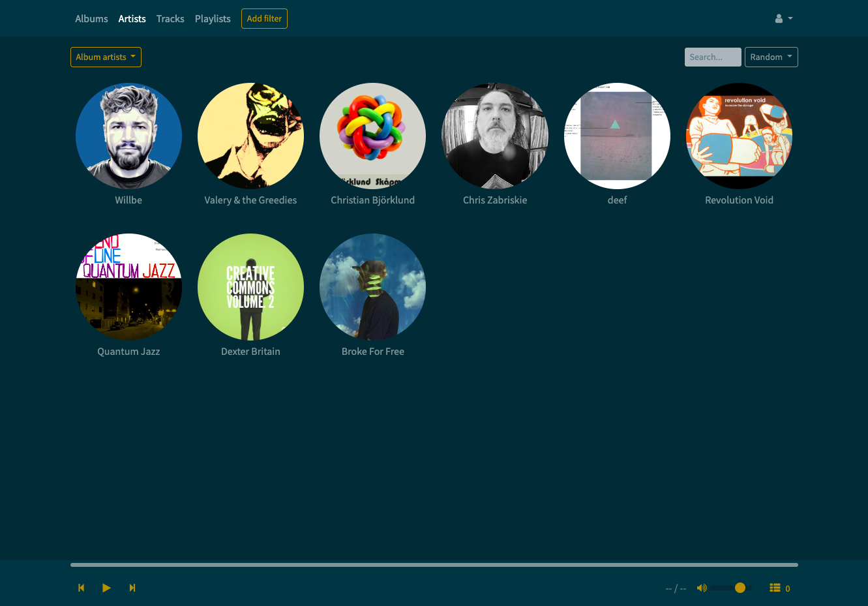Skip to the next track
Image resolution: width=868 pixels, height=606 pixels.
[132, 588]
